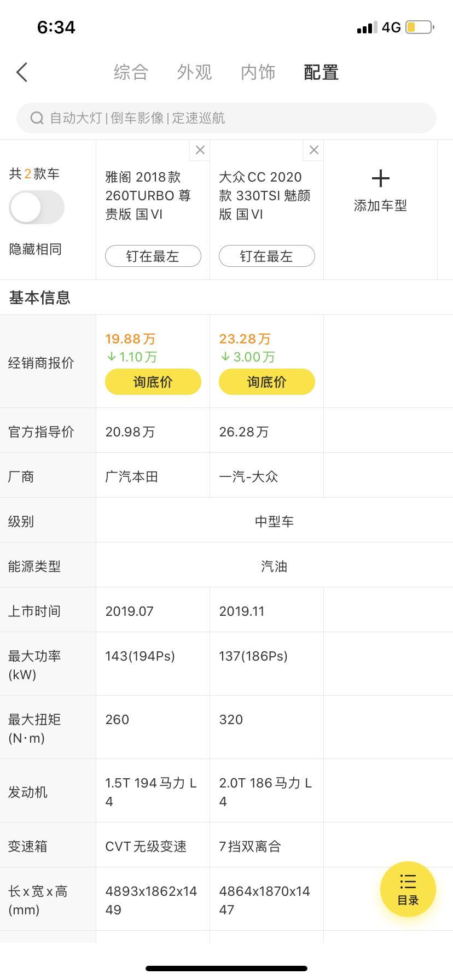Tap the 1.5T 194马力 L4 engine cell
This screenshot has height=980, width=453.
coord(153,791)
